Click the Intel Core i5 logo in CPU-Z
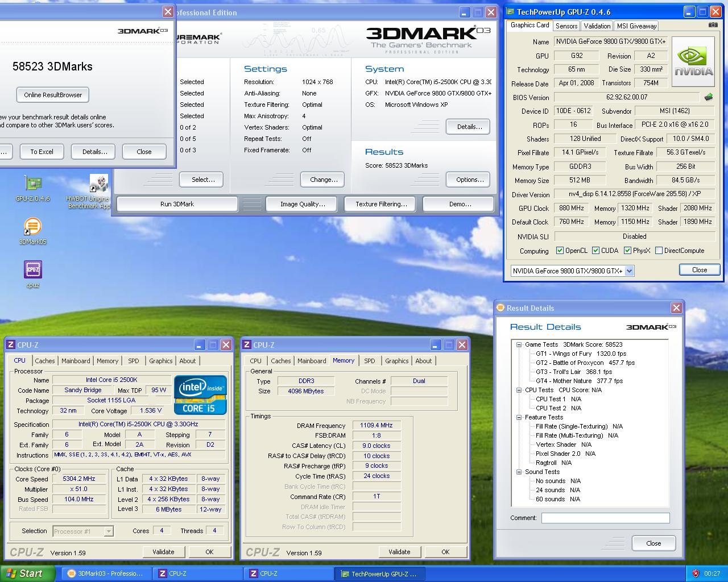 tap(200, 395)
